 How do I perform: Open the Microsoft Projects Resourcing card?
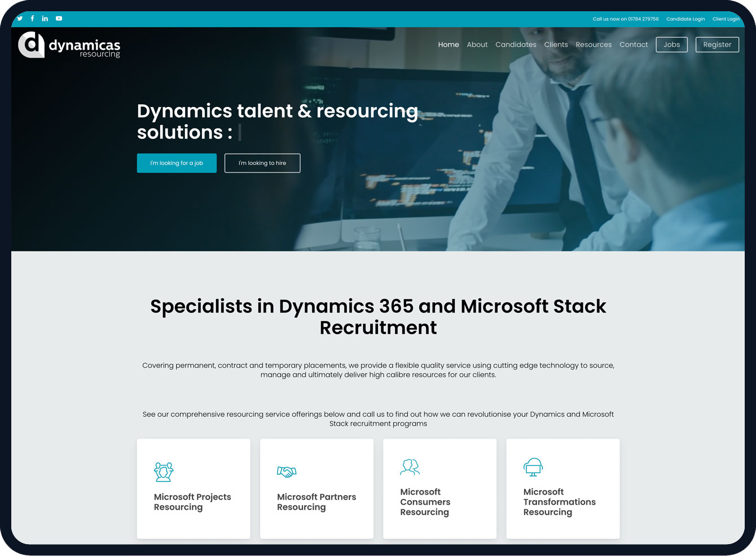[194, 489]
